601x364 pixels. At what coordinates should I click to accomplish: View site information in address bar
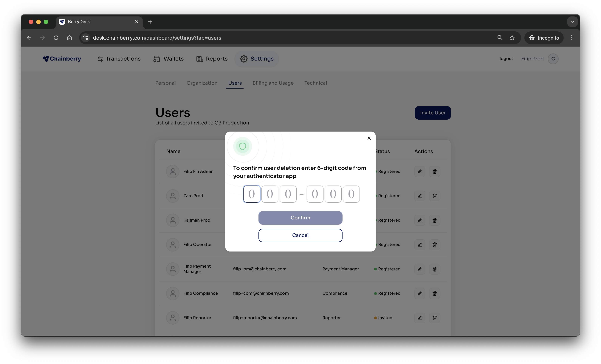85,38
